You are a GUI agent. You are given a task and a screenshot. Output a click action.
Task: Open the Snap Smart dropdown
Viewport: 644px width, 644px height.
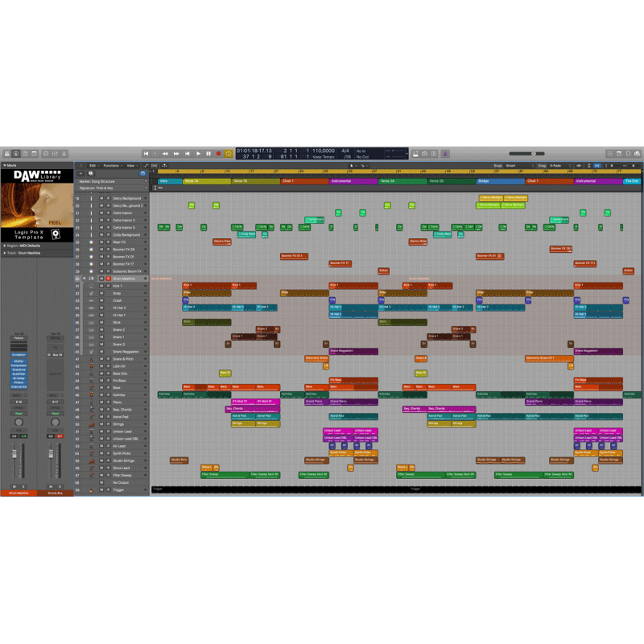(520, 166)
